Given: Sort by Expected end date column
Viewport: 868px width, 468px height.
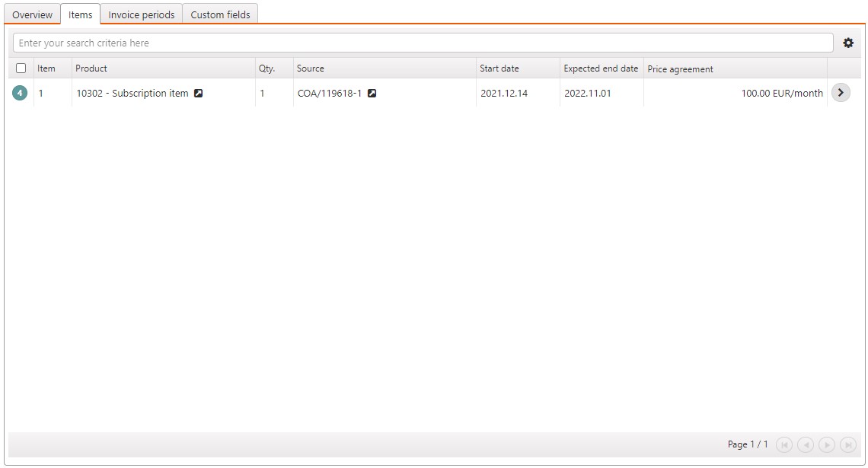Looking at the screenshot, I should click(601, 68).
